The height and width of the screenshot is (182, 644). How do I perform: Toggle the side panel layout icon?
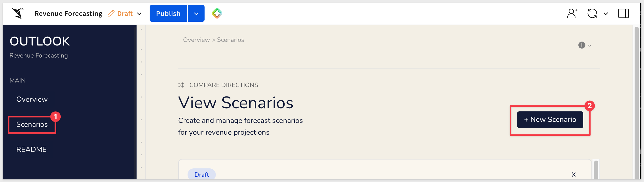point(624,13)
